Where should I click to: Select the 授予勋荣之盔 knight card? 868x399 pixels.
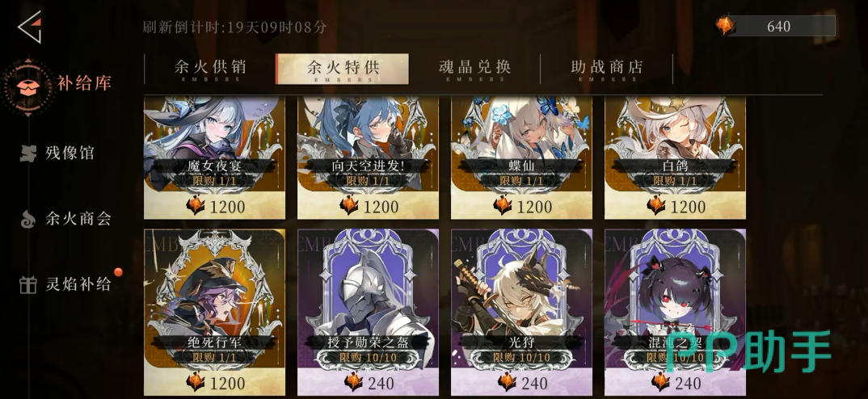[368, 312]
